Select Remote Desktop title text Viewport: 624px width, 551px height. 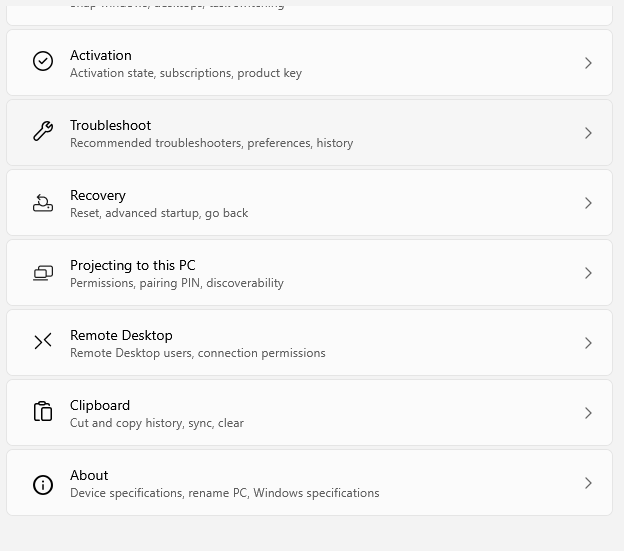pos(121,335)
